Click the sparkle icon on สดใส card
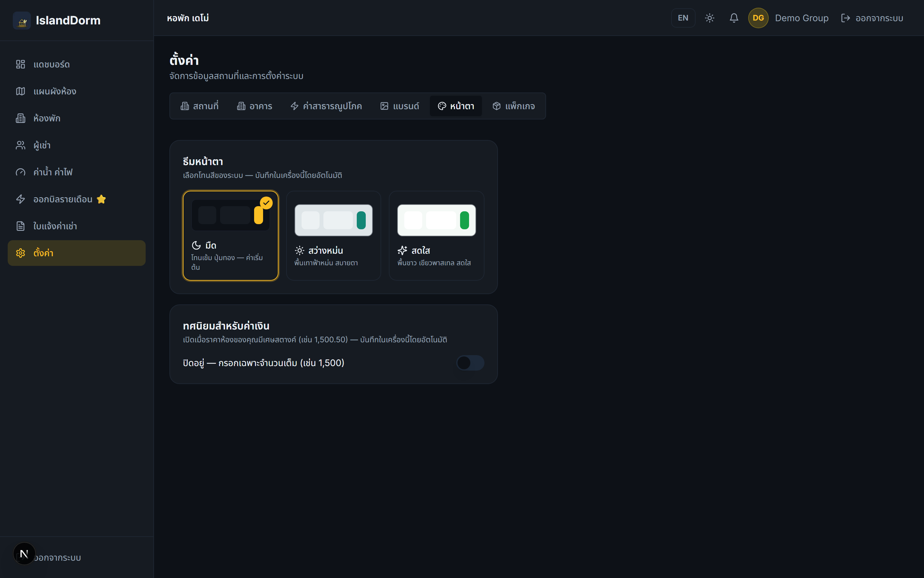Image resolution: width=924 pixels, height=578 pixels. pos(402,250)
